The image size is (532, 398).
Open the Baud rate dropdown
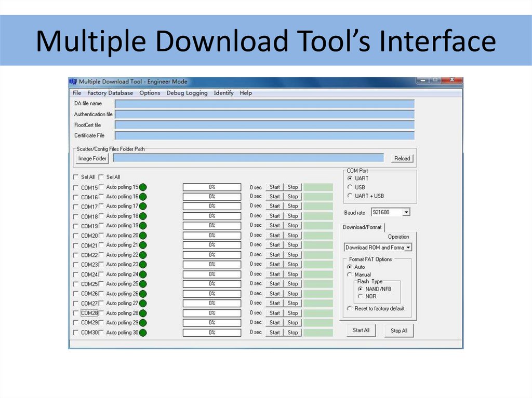point(406,212)
